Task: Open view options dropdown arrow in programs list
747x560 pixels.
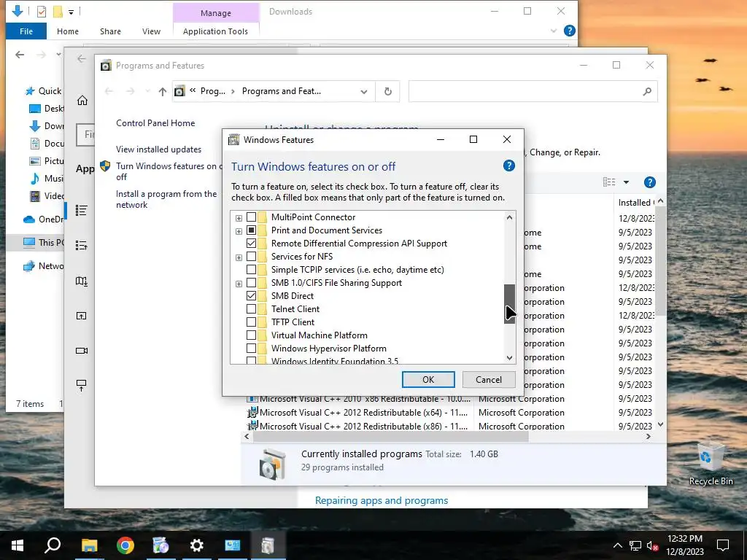Action: tap(626, 182)
